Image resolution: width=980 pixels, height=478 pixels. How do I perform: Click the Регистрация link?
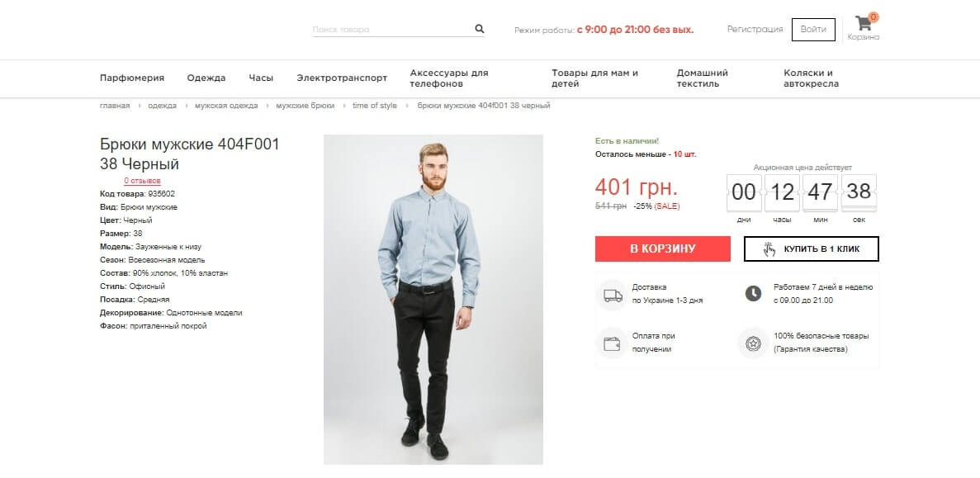pos(755,30)
